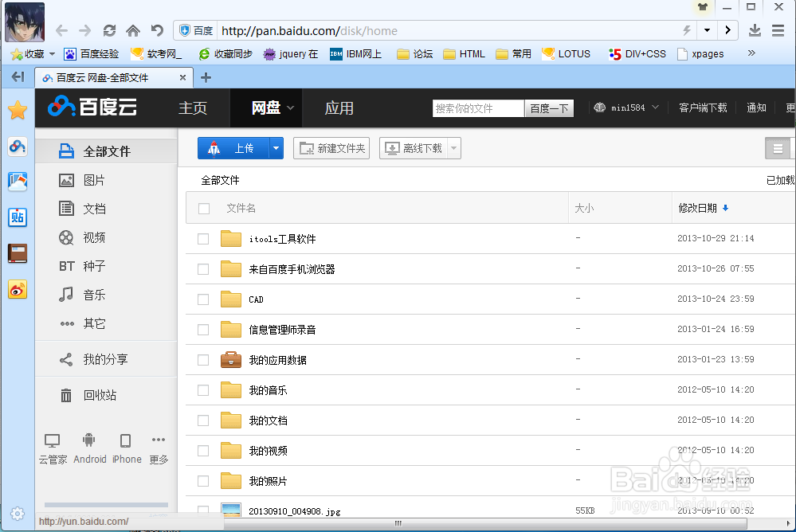Screen dimensions: 796x532
Task: Open the 云管家 desktop client icon
Action: click(53, 440)
